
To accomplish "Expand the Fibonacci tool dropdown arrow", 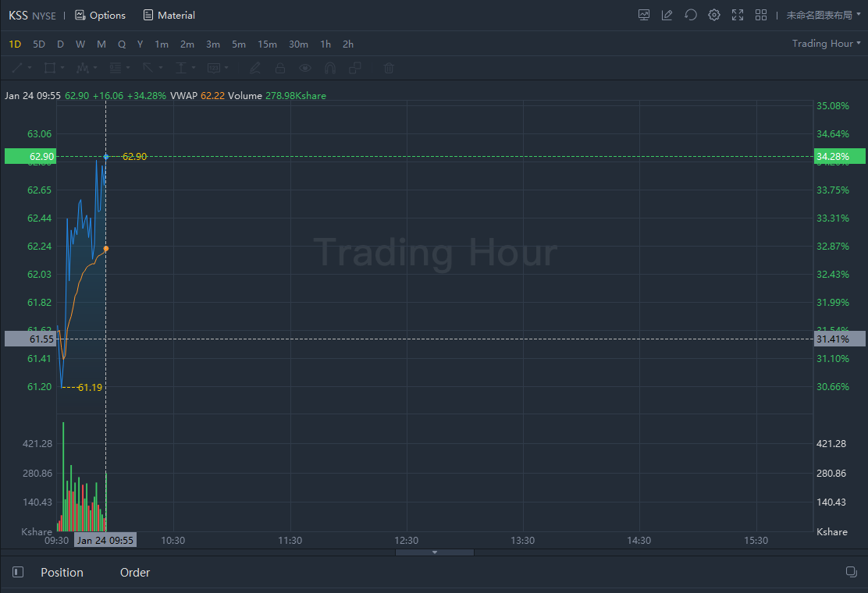I will click(128, 68).
